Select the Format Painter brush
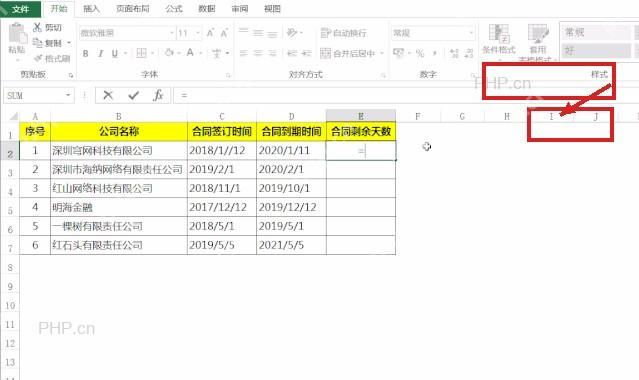 click(x=39, y=58)
